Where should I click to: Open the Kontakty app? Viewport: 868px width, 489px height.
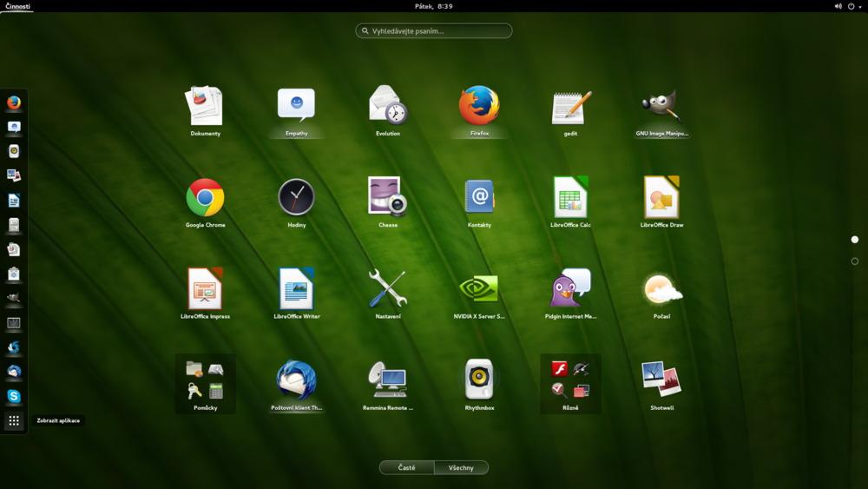coord(479,202)
